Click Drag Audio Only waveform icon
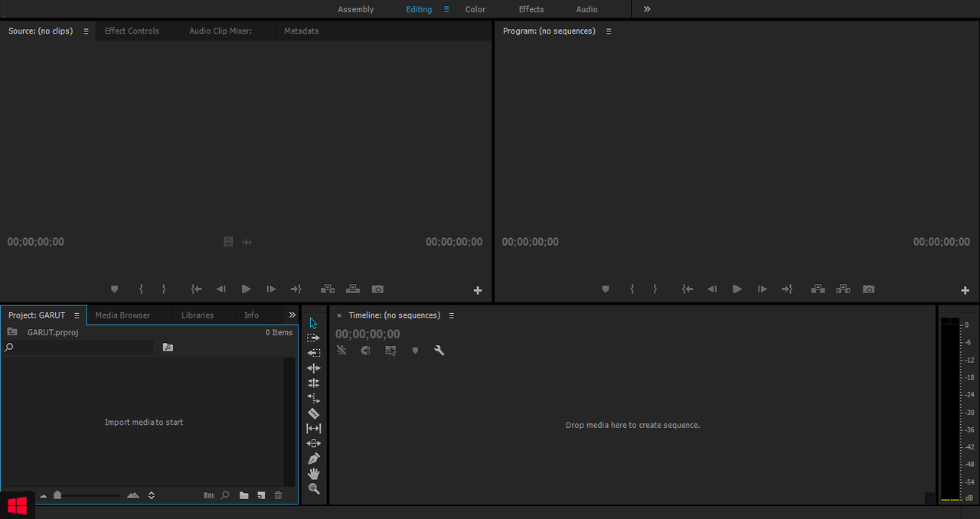Image resolution: width=980 pixels, height=519 pixels. pos(247,242)
